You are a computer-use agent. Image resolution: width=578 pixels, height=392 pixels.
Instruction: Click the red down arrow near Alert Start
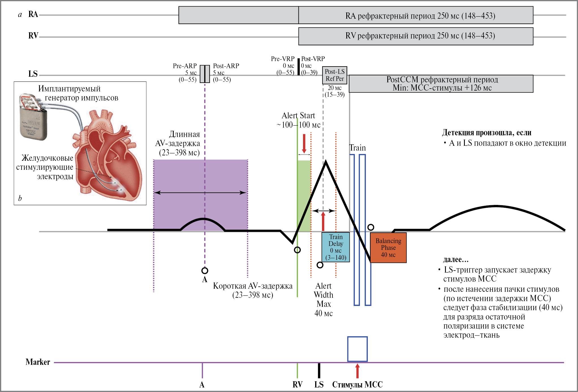(x=304, y=143)
